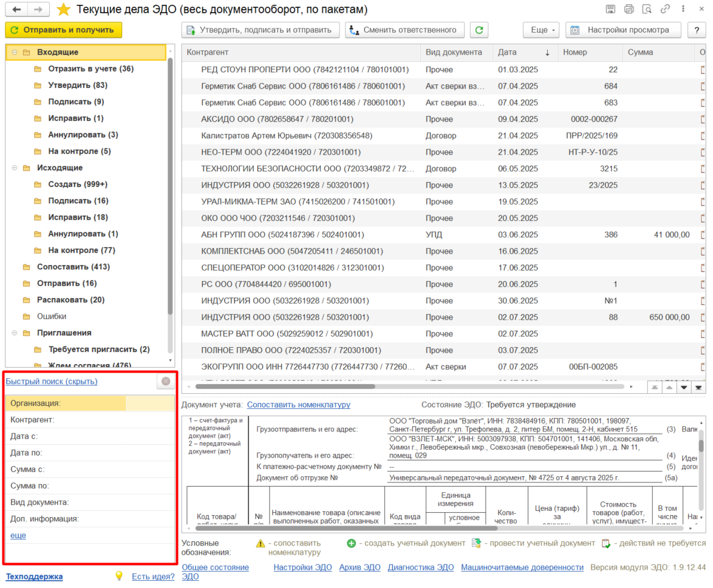Click the printer icon

point(629,9)
